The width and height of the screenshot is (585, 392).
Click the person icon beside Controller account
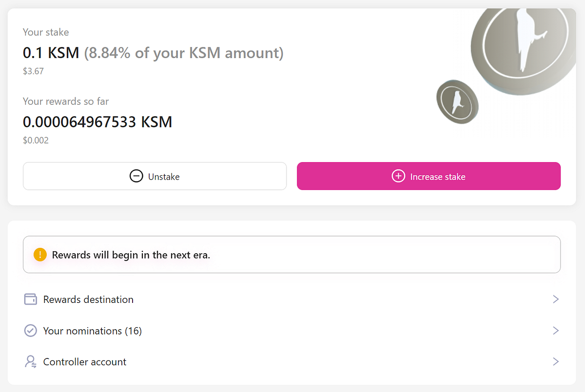[31, 362]
